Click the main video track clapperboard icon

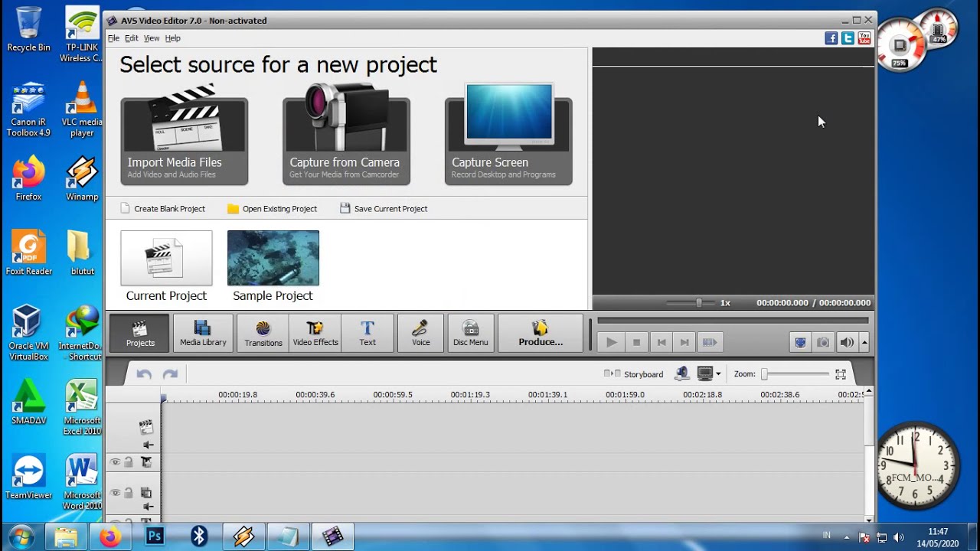(145, 427)
